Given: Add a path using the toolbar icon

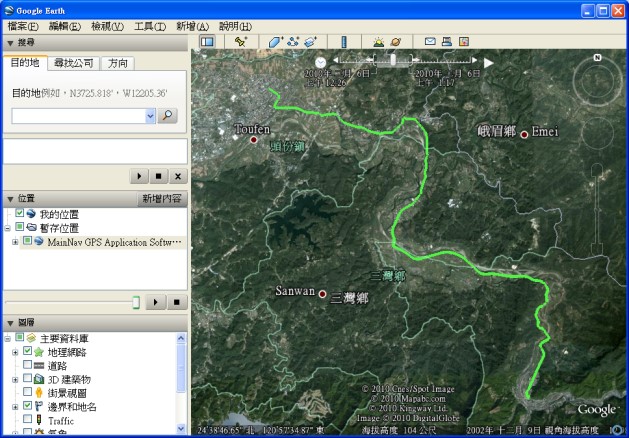Looking at the screenshot, I should pyautogui.click(x=293, y=42).
